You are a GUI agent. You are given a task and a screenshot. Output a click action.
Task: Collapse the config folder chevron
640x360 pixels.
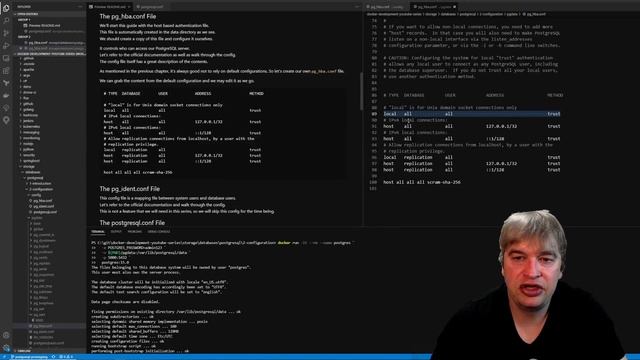29,195
